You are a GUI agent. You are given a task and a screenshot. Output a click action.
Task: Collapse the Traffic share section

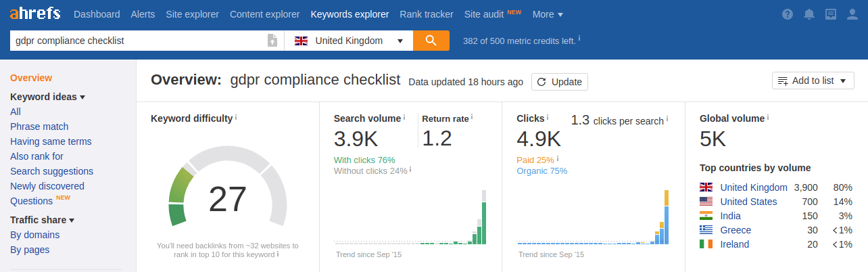tap(42, 220)
